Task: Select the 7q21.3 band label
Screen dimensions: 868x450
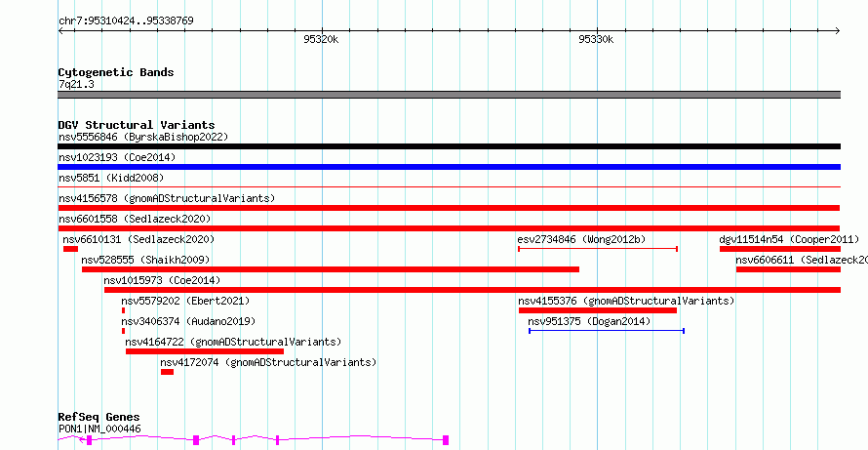Action: click(x=76, y=84)
